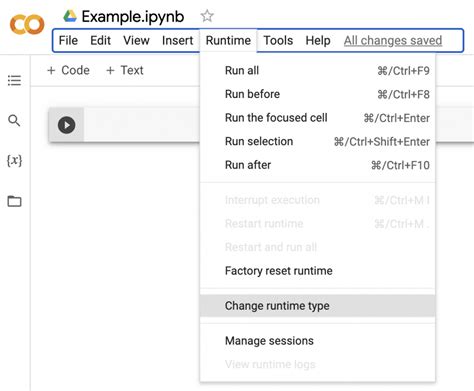Rename the Example.ipynb notebook title

(x=133, y=16)
